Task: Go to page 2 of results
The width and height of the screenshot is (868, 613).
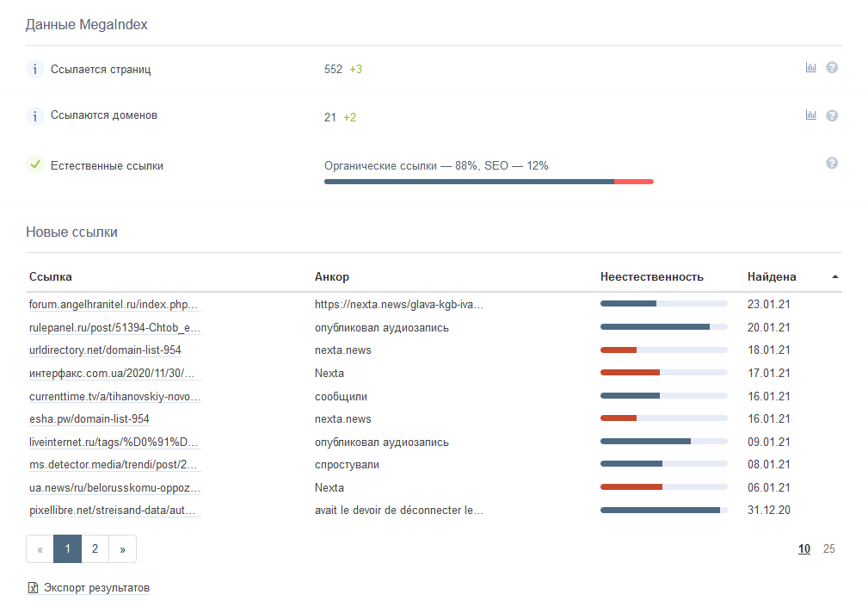Action: 95,549
